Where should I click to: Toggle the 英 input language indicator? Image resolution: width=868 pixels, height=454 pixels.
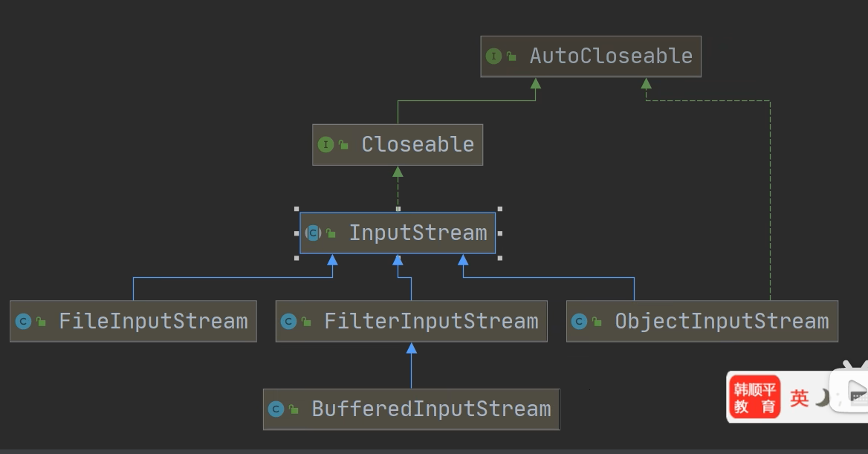click(x=800, y=398)
